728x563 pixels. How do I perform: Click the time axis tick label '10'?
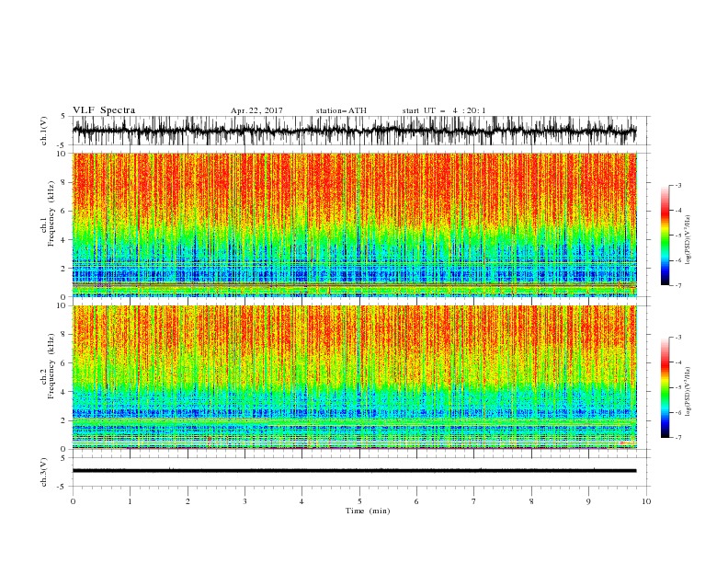(646, 501)
